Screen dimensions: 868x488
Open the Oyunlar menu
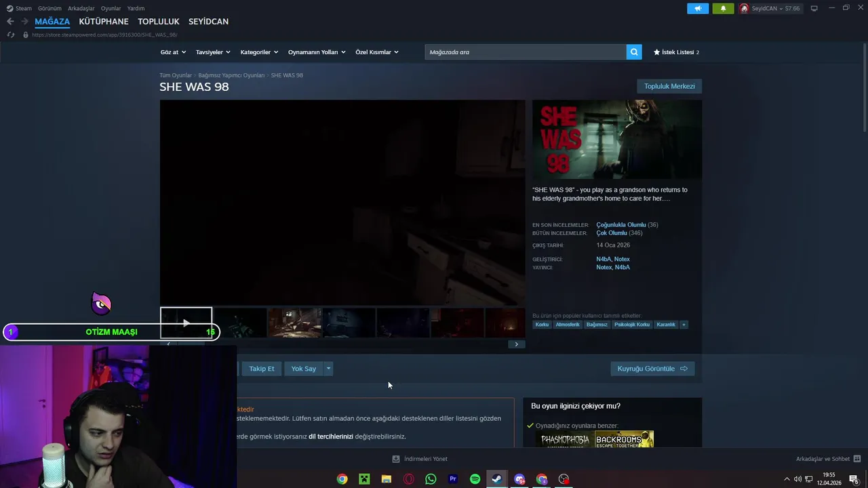coord(111,8)
